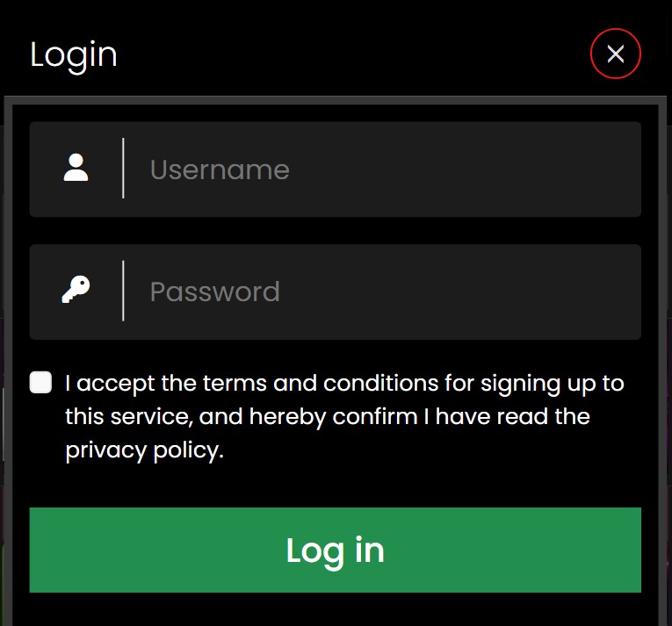
Task: Click the "signing up to" agreement text
Action: (552, 384)
